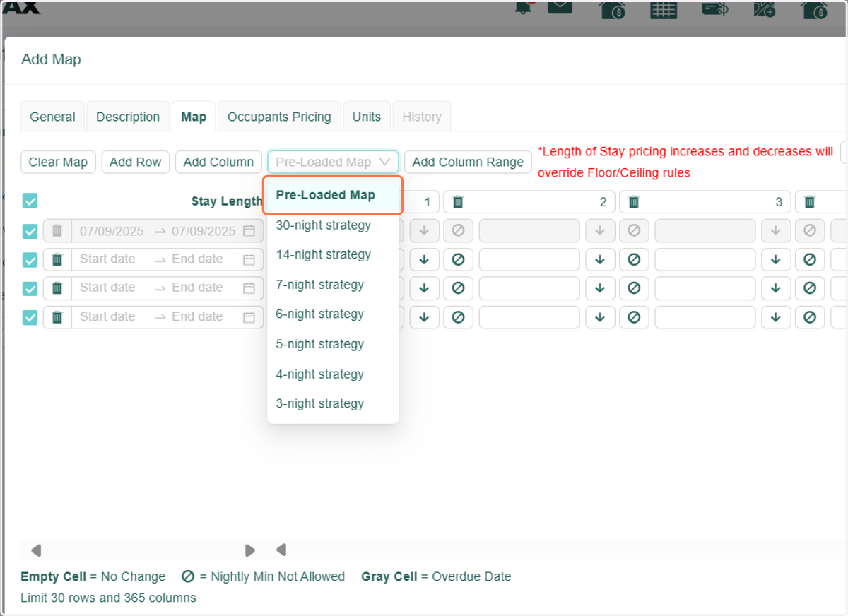Viewport: 848px width, 616px height.
Task: Choose the 14-night strategy option
Action: [x=333, y=254]
